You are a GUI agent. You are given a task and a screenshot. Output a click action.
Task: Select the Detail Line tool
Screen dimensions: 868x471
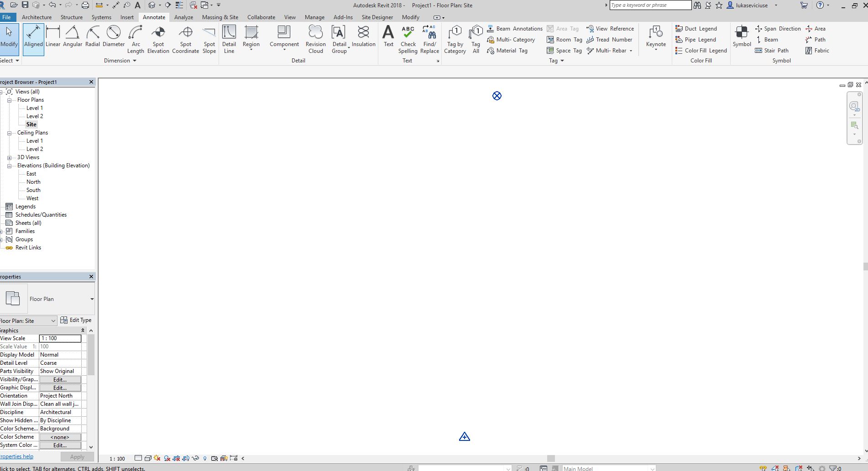229,39
